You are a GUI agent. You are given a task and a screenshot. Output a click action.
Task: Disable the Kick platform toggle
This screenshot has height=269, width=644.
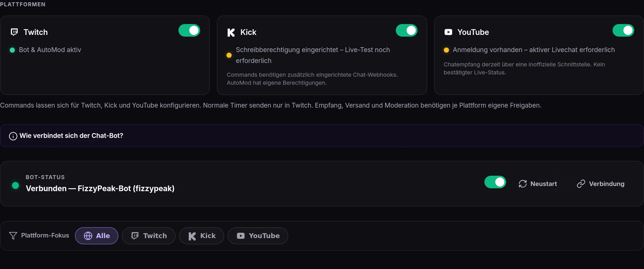point(407,30)
